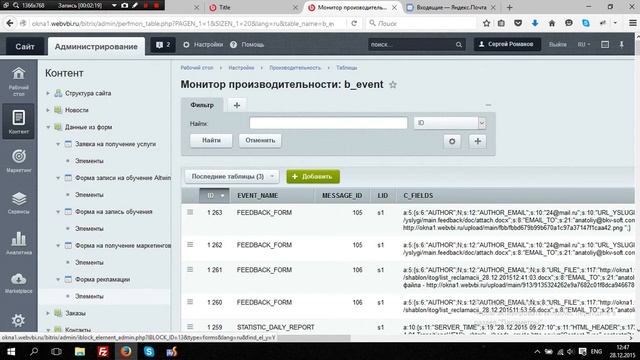Click the green Добавить button
The height and width of the screenshot is (360, 640).
click(313, 176)
